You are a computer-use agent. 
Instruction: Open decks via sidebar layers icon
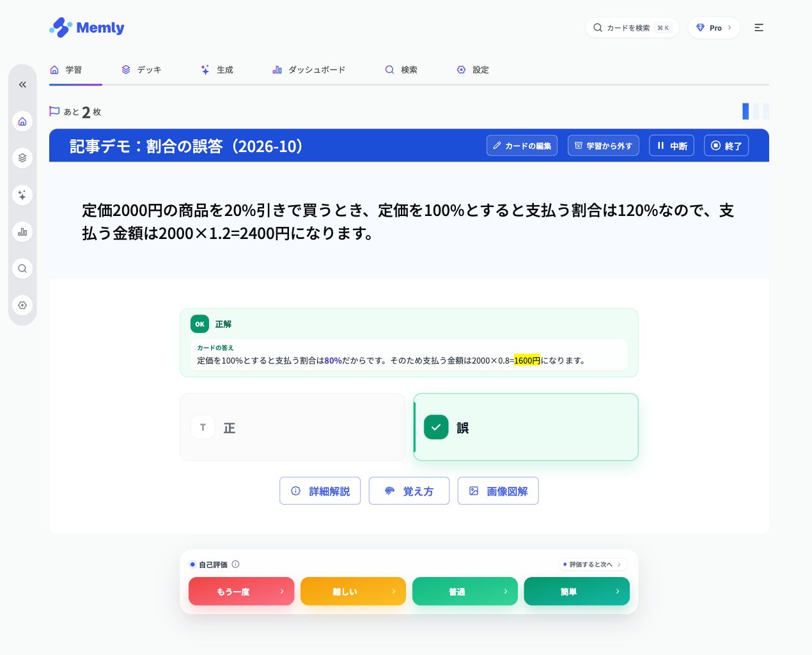[x=22, y=158]
